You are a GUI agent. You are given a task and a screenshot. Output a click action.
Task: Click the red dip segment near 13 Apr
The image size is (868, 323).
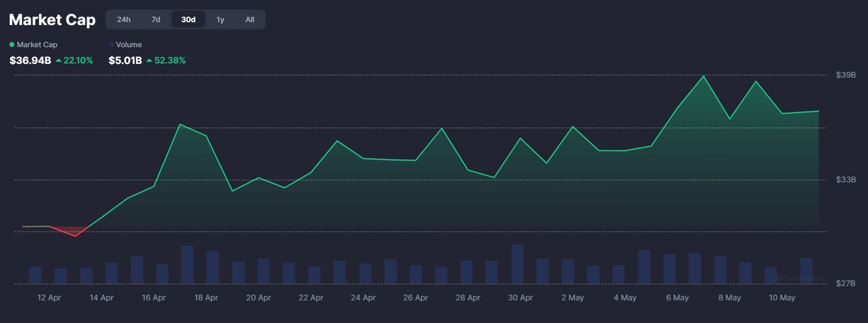pos(70,231)
